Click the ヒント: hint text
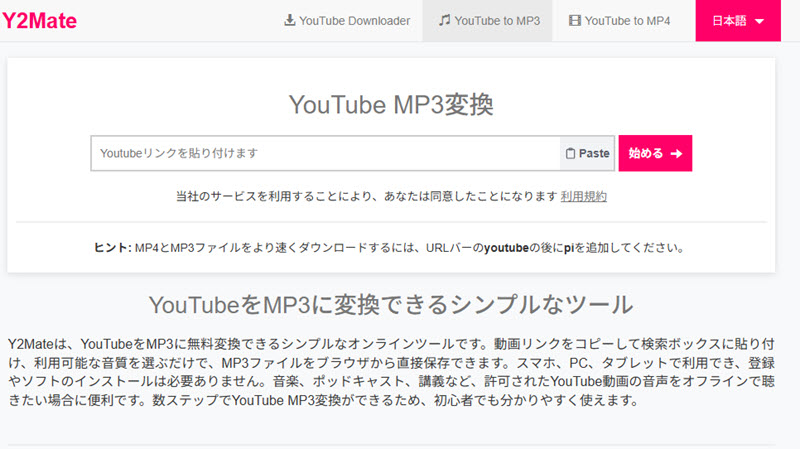The height and width of the screenshot is (449, 800). point(113,248)
